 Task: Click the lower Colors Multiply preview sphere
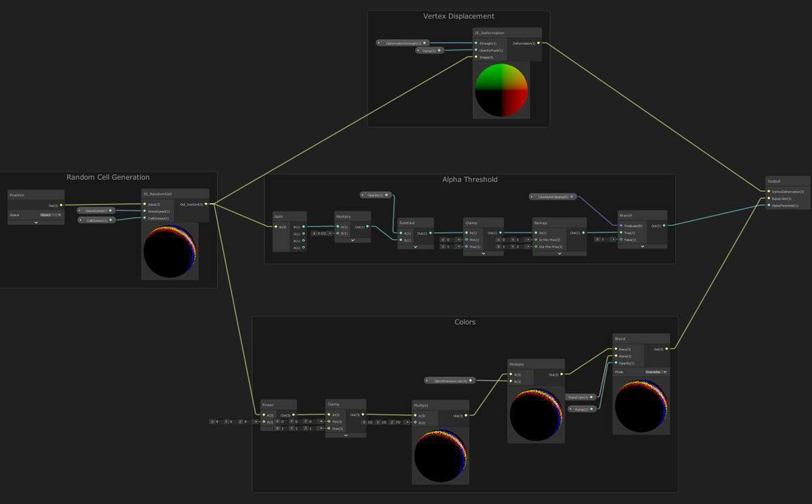coord(441,456)
